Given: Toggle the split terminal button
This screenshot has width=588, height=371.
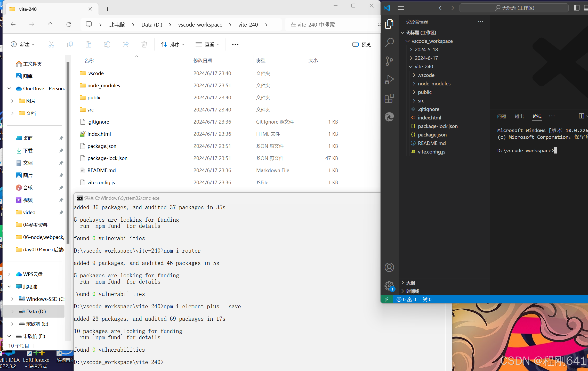Looking at the screenshot, I should (x=581, y=116).
